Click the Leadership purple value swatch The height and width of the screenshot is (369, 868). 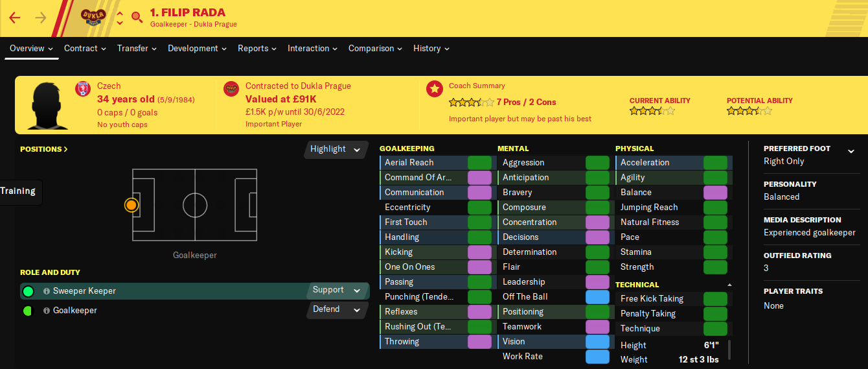pyautogui.click(x=597, y=282)
